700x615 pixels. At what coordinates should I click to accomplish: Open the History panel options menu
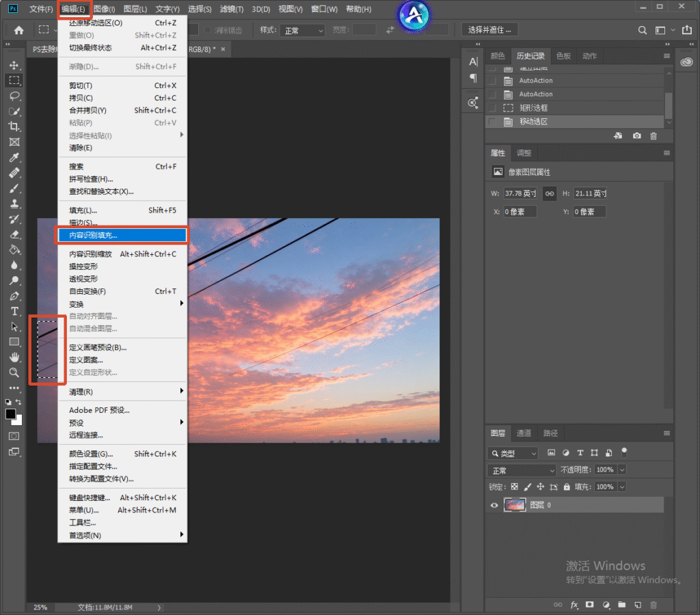point(667,56)
